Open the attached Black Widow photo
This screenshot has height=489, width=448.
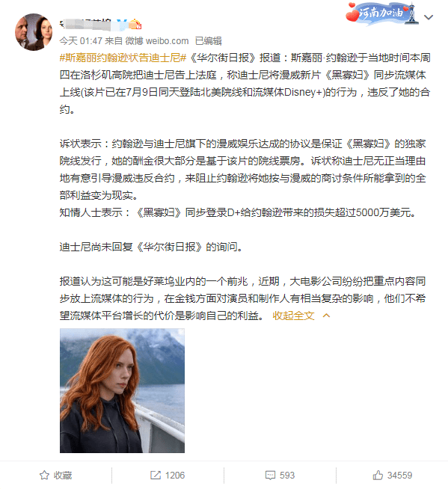[122, 390]
